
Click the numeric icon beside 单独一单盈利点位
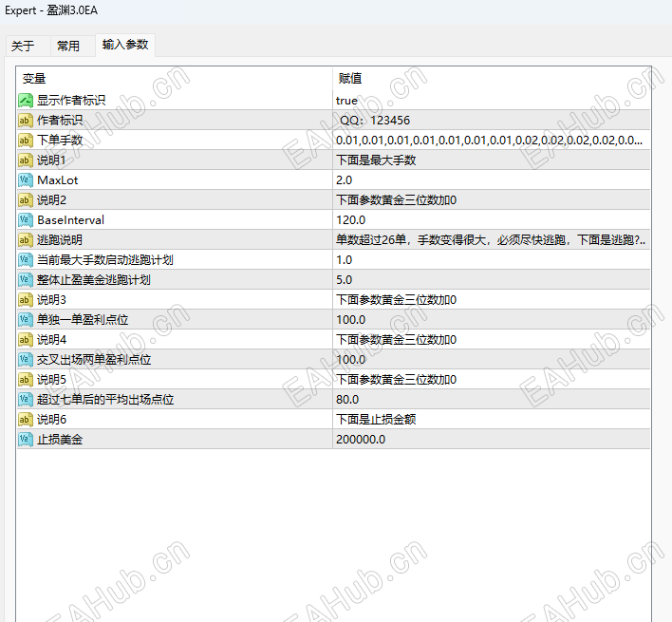click(26, 320)
